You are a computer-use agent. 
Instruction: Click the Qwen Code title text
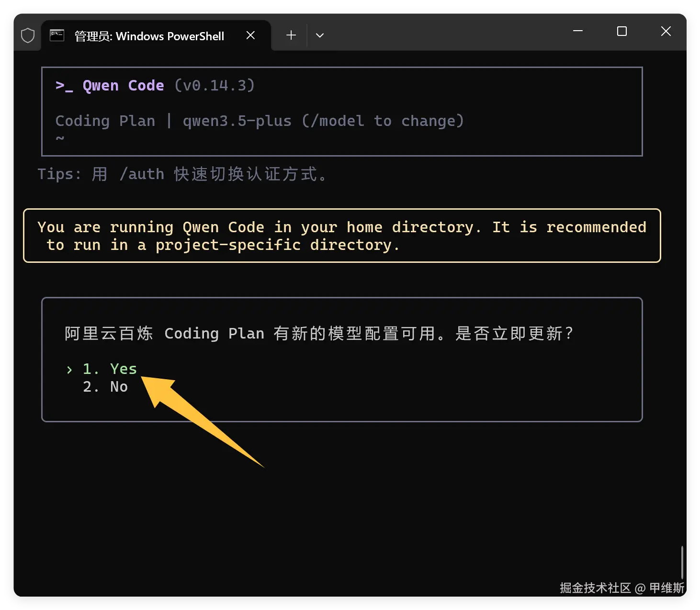pos(124,85)
